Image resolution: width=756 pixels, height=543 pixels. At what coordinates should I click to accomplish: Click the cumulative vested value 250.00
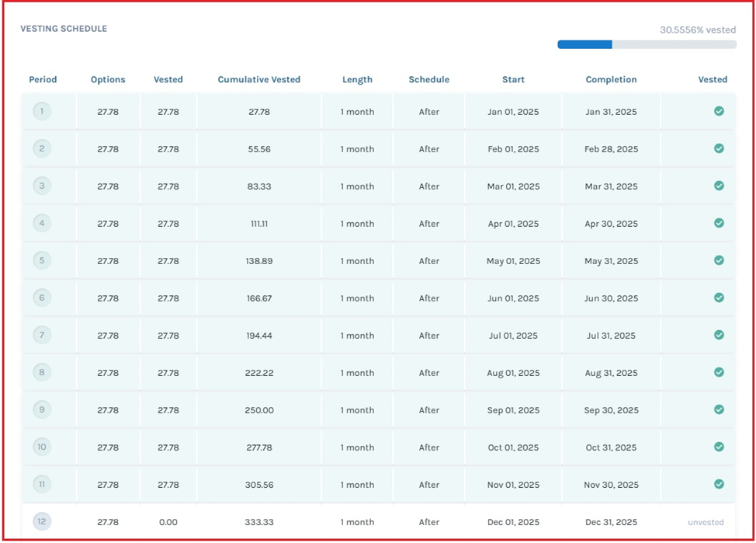(259, 410)
